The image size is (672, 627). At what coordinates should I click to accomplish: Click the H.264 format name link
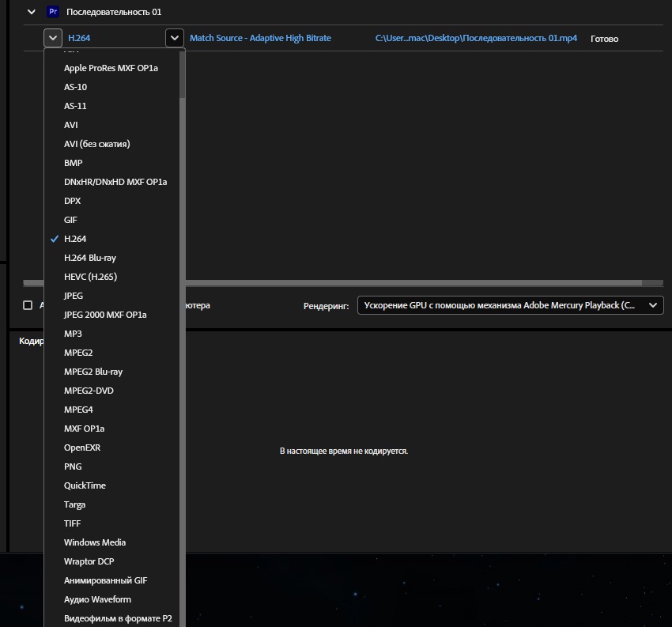point(79,38)
